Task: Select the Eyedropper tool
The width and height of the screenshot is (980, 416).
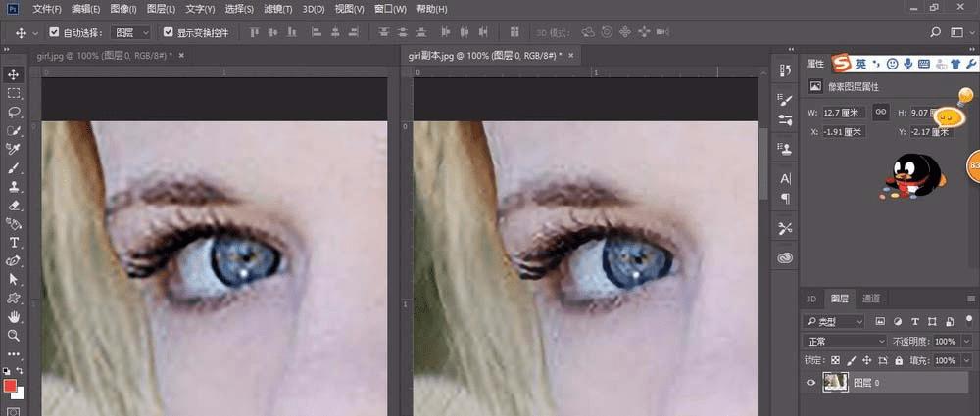Action: (13, 149)
